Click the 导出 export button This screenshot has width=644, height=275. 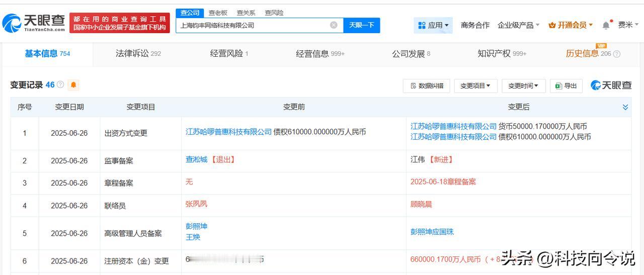(566, 86)
